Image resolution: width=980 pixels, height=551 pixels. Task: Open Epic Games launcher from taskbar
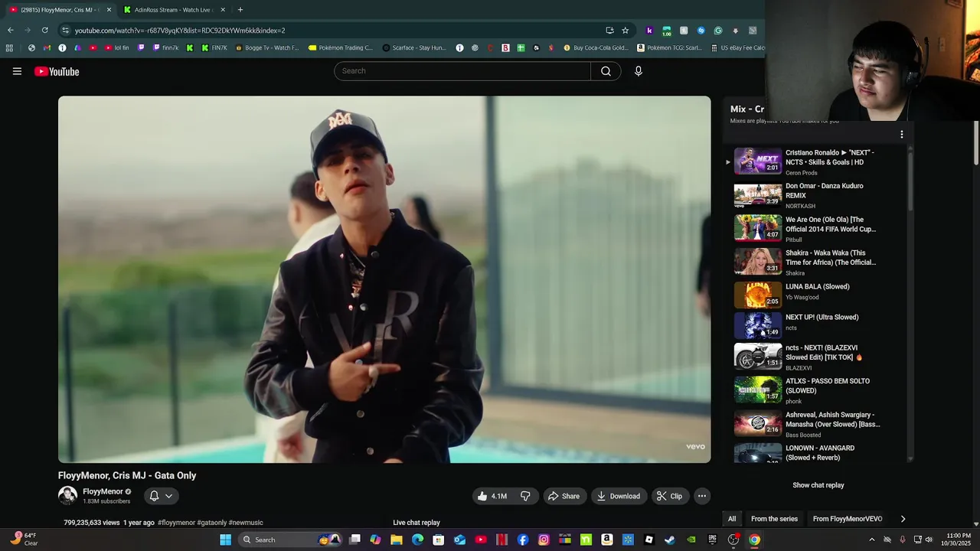pos(712,540)
